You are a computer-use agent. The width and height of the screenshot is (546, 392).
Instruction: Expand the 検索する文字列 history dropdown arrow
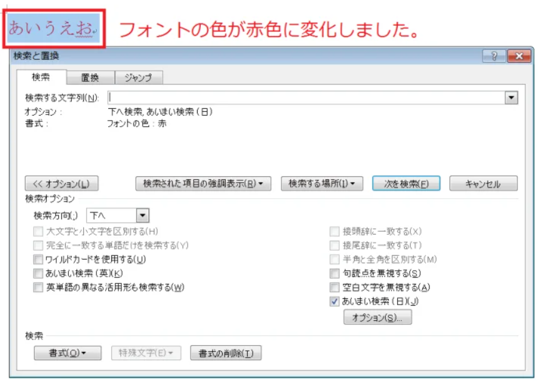[x=512, y=98]
